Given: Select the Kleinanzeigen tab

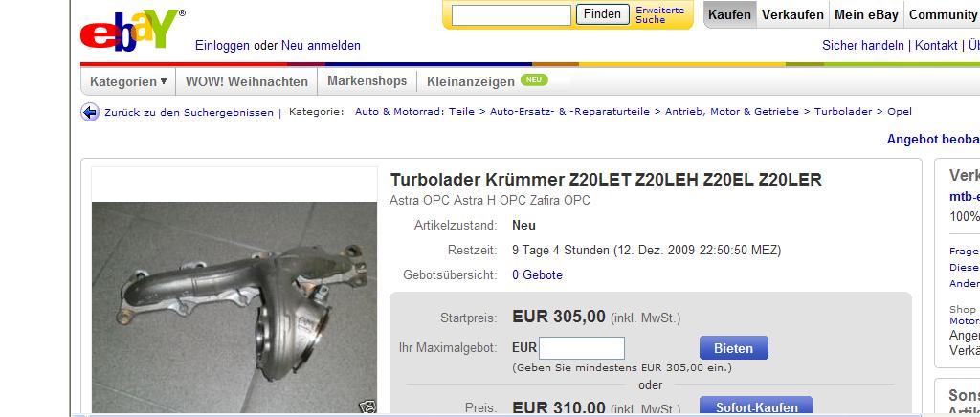Looking at the screenshot, I should [471, 81].
